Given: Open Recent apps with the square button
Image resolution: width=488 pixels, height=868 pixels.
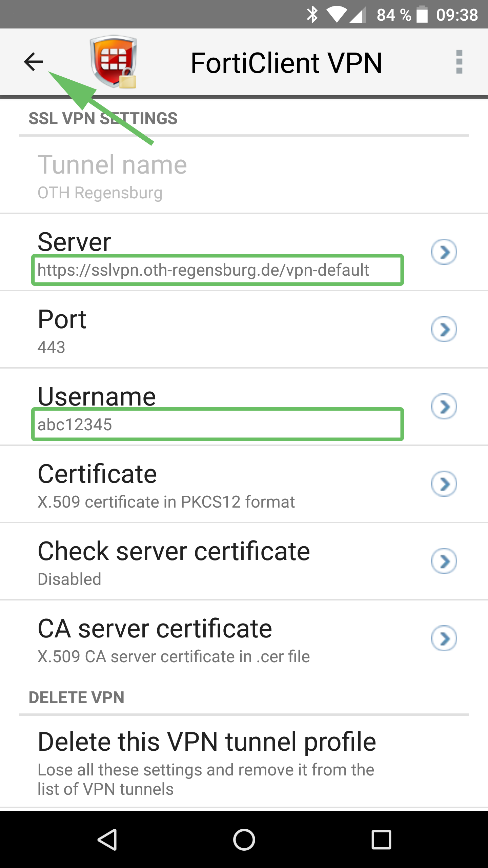Looking at the screenshot, I should tap(381, 840).
